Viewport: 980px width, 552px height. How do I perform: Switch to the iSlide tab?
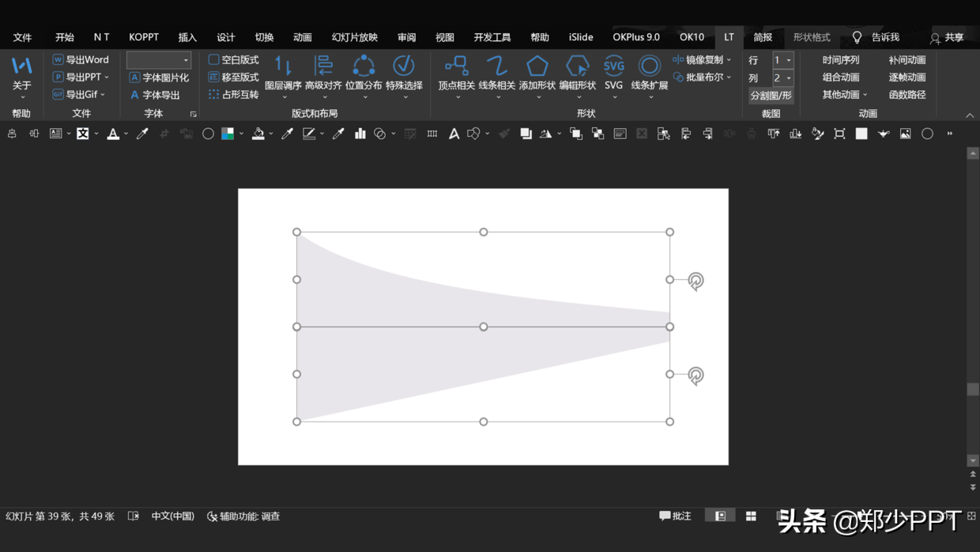(x=580, y=37)
